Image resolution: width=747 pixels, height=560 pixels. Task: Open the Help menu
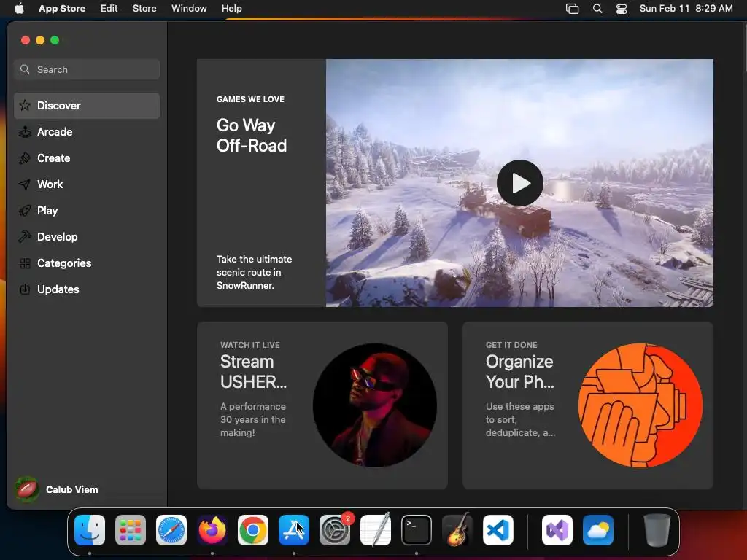(x=231, y=8)
